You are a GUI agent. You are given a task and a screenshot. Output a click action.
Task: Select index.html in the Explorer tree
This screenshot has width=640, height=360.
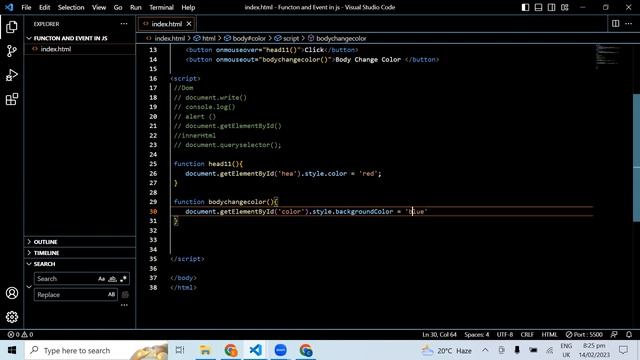tap(80, 49)
